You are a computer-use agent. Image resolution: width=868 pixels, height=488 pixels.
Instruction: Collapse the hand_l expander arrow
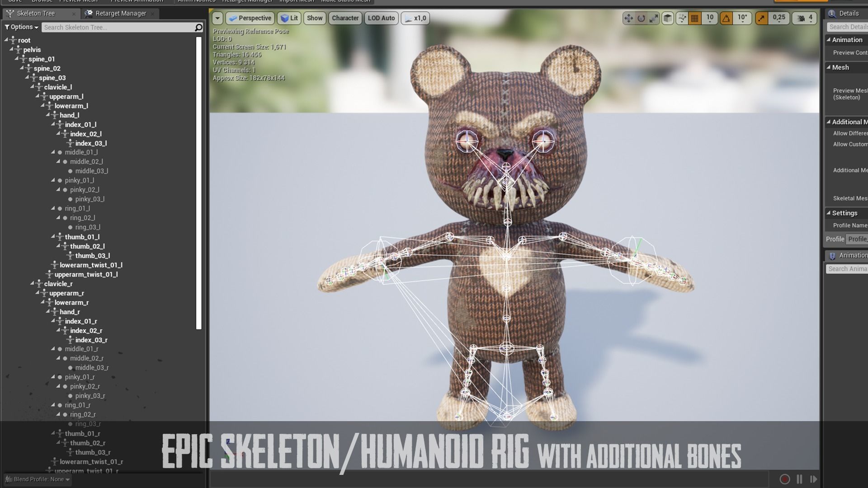(x=48, y=115)
